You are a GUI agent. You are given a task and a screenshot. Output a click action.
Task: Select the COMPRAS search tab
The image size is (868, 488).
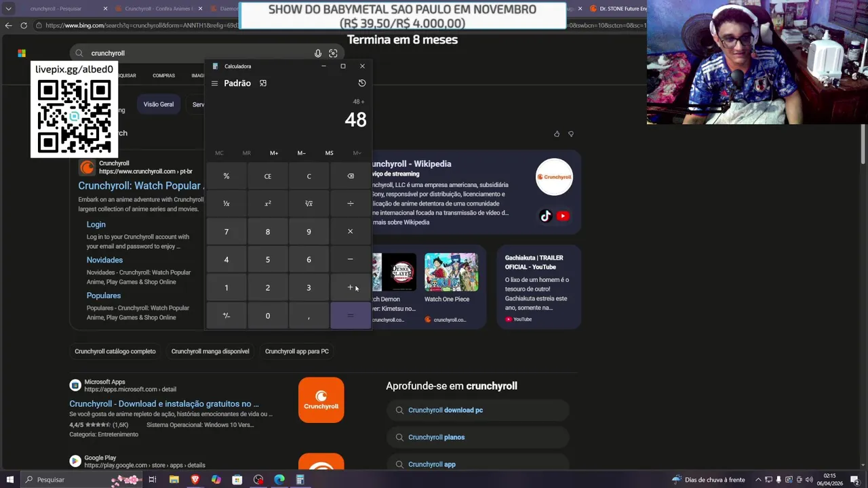click(x=163, y=75)
